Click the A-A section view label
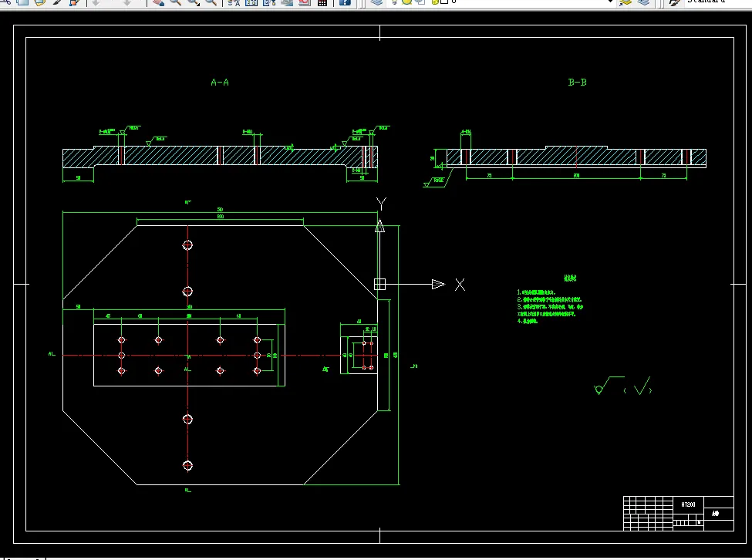 220,83
